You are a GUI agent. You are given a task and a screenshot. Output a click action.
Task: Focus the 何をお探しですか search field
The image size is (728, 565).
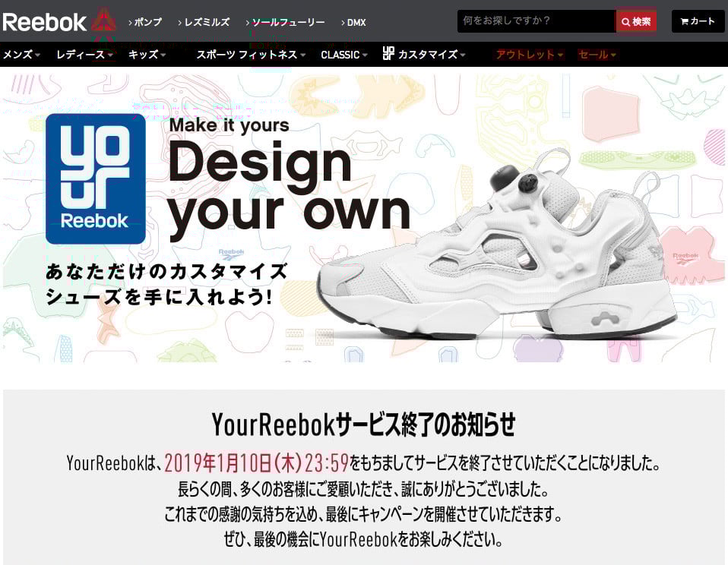tap(537, 21)
